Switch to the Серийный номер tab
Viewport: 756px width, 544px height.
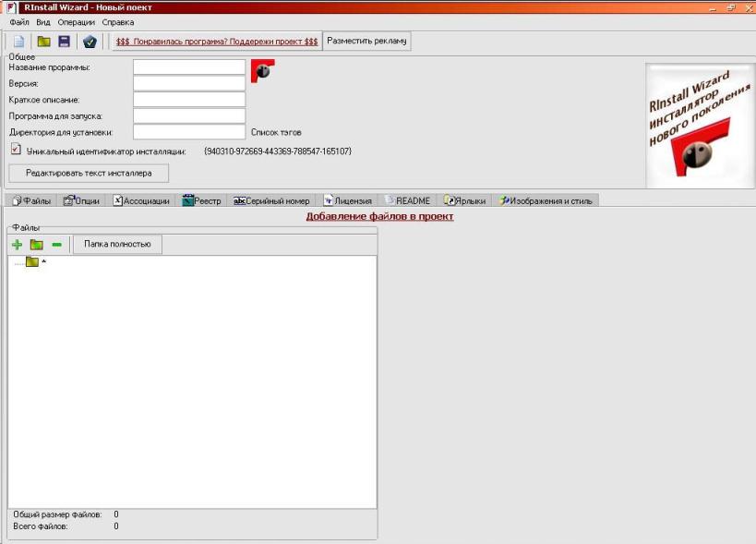pyautogui.click(x=271, y=200)
